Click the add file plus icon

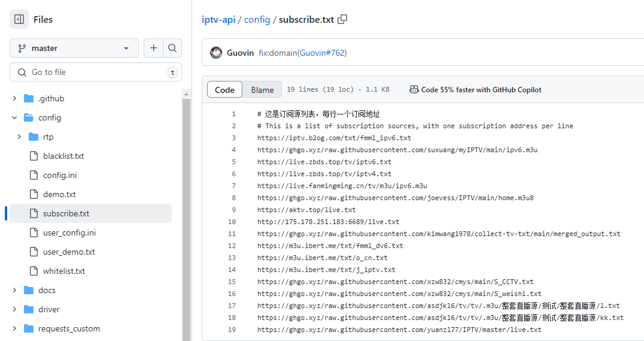click(x=154, y=48)
